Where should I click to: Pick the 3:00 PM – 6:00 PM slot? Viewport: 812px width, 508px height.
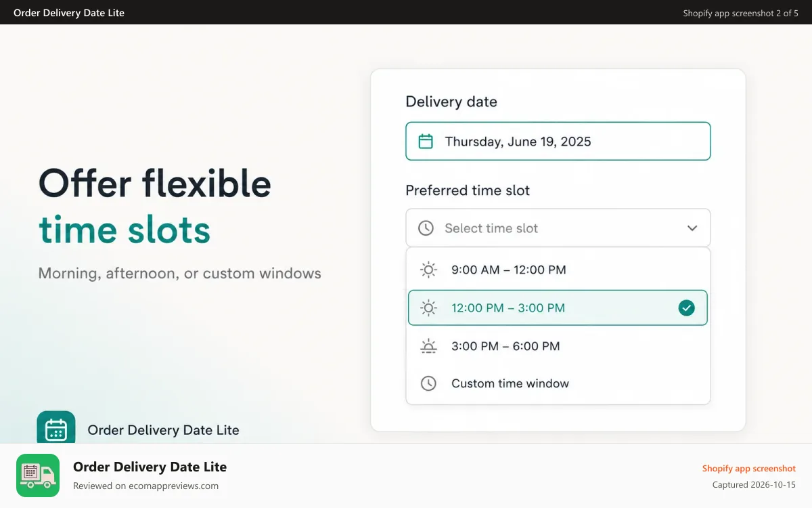558,346
